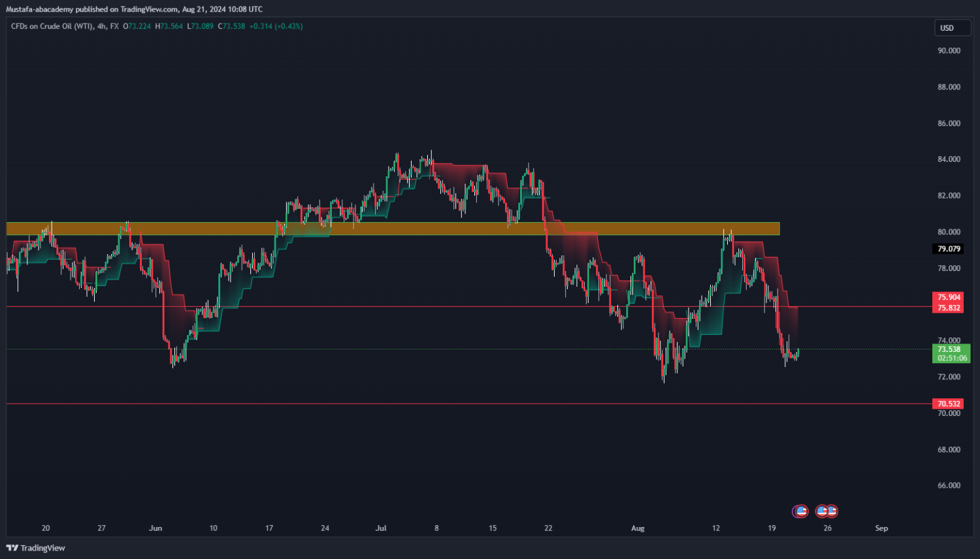Click the red 75.832 price label
Viewport: 980px width, 559px height.
tap(949, 308)
